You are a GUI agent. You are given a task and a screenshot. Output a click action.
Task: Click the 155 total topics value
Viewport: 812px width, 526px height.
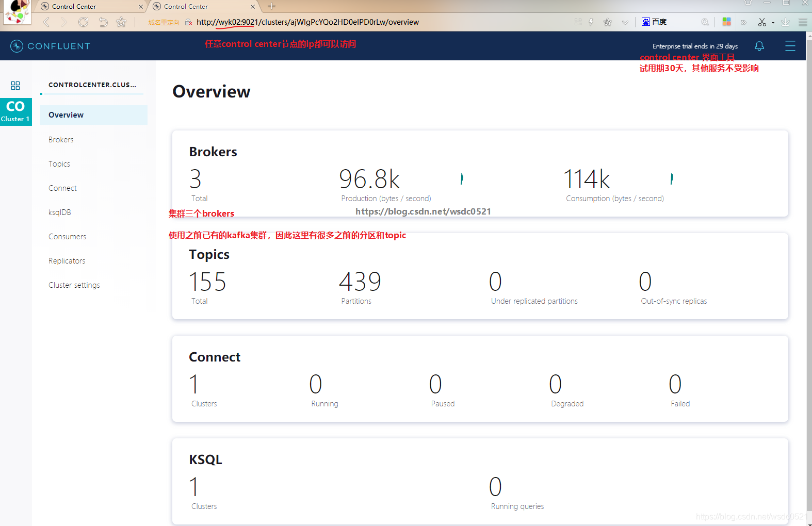[207, 282]
